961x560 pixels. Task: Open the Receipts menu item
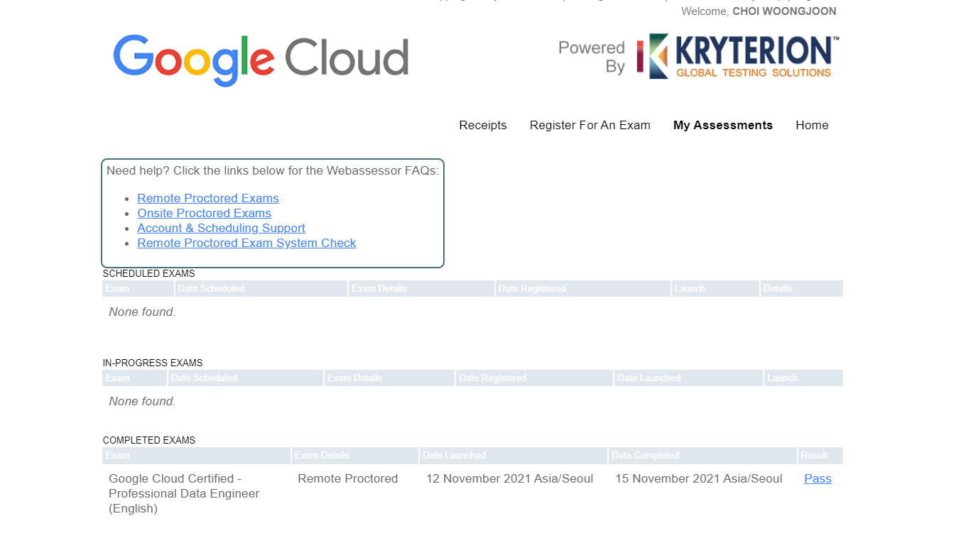pos(483,125)
